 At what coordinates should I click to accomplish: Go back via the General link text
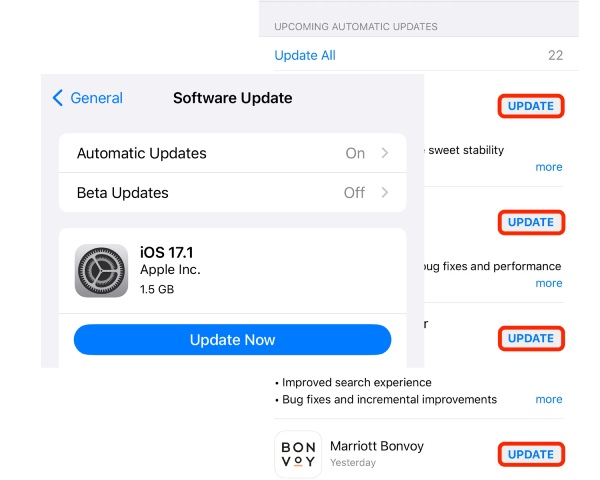click(97, 98)
